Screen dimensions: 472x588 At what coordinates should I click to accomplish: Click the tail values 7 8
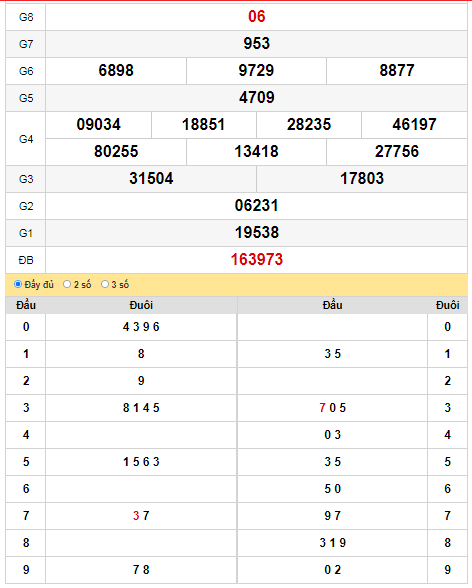pyautogui.click(x=141, y=570)
